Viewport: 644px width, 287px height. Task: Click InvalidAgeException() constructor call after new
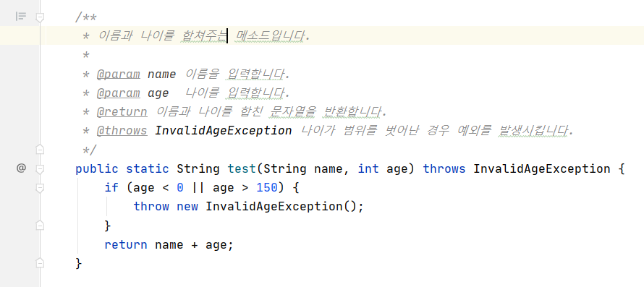pyautogui.click(x=281, y=206)
